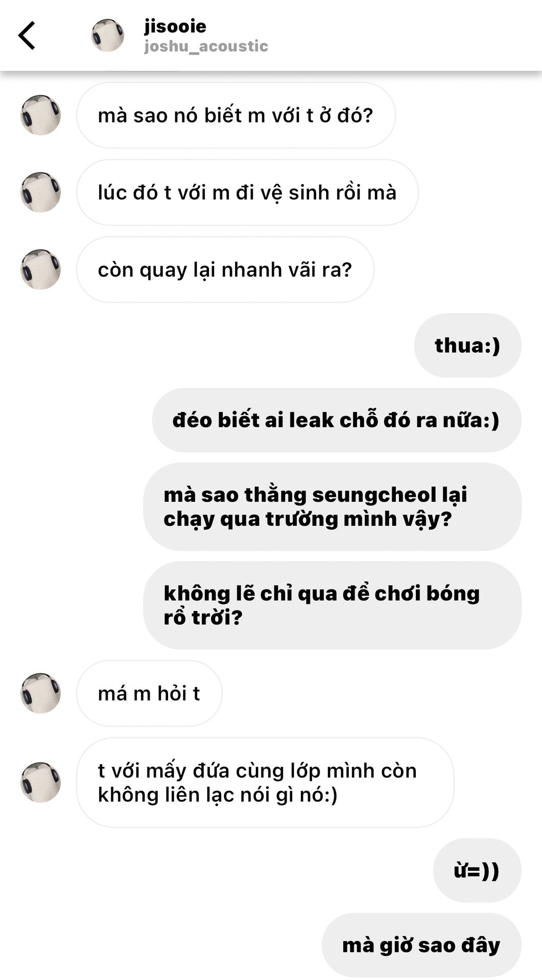Select the 'mà giờ sao đây' message
Viewport: 542px width, 980px height.
click(421, 945)
